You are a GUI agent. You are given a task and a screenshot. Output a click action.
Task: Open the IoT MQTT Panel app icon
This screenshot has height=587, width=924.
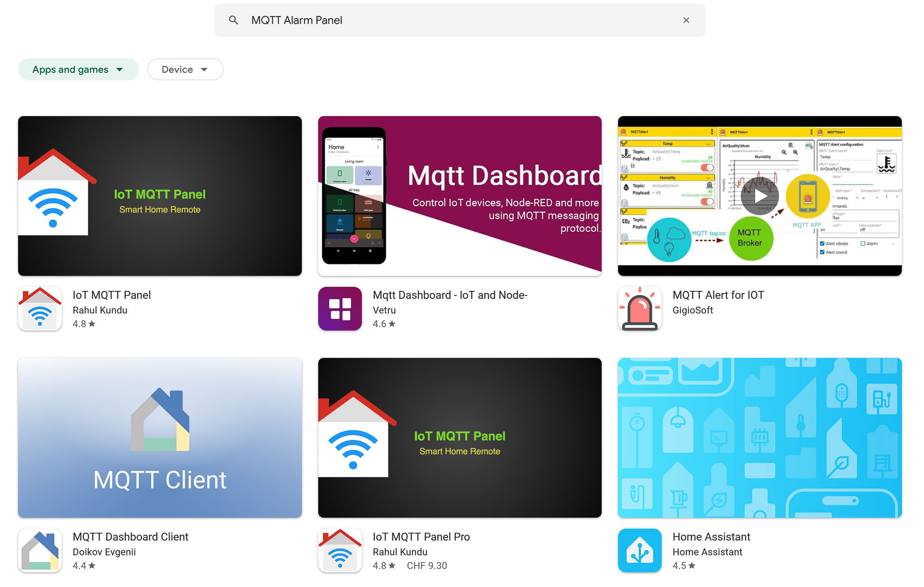[x=40, y=309]
